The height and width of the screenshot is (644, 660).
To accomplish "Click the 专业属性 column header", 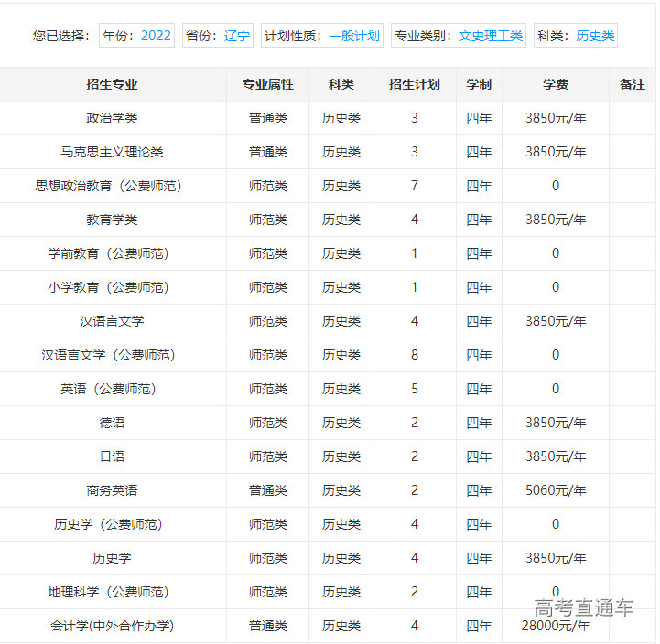I will click(268, 84).
